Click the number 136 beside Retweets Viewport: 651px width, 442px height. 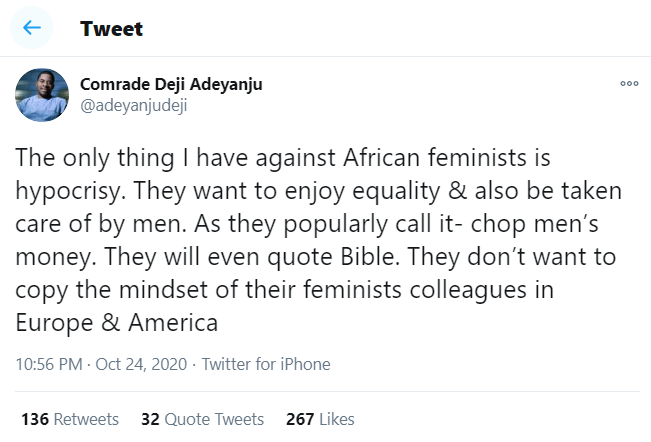tap(35, 419)
